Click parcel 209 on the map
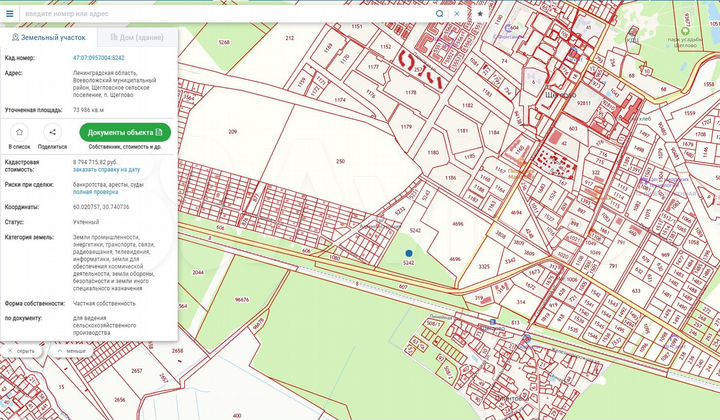The image size is (720, 420). tap(232, 132)
